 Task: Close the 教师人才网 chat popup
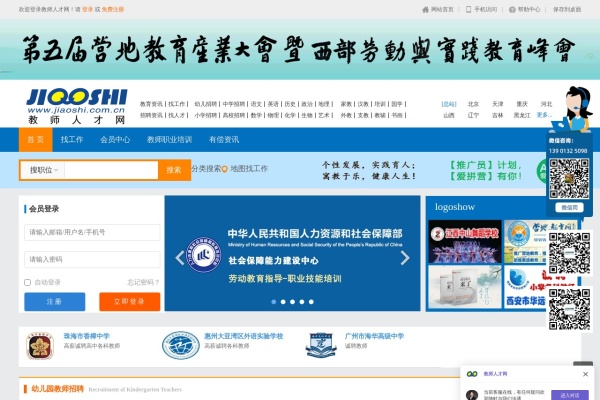pyautogui.click(x=585, y=374)
